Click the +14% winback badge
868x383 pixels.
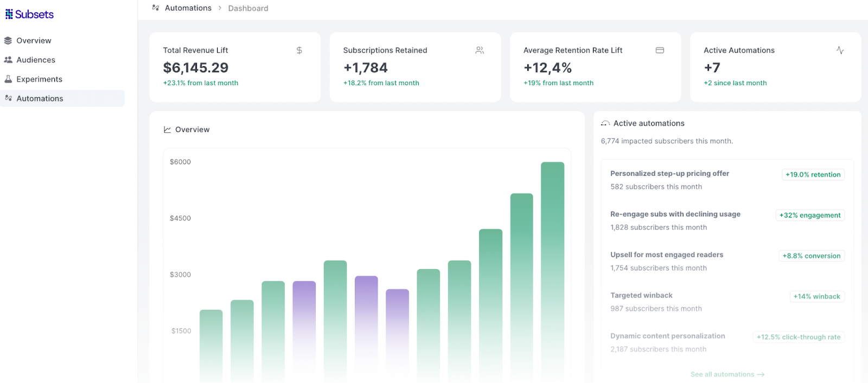(816, 297)
